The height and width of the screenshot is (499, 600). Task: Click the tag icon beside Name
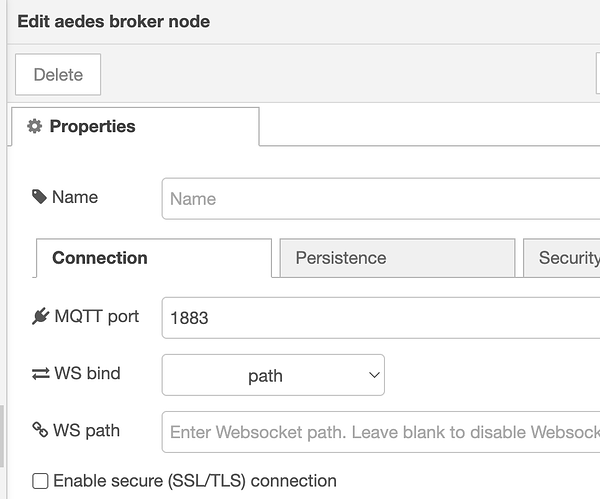(x=39, y=197)
